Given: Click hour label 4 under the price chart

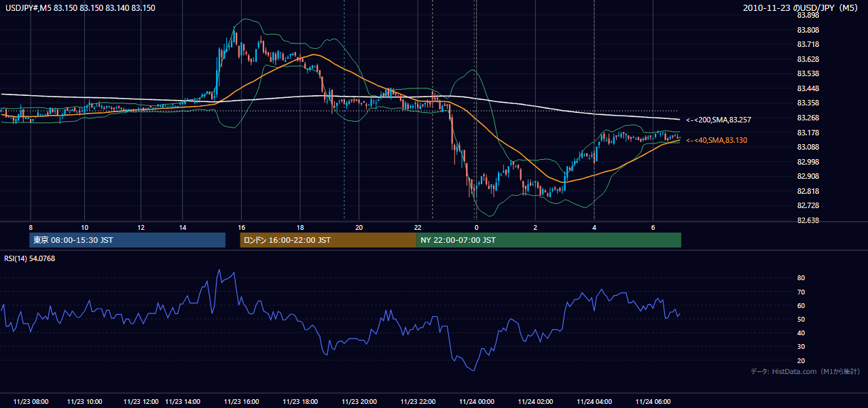Looking at the screenshot, I should [594, 227].
